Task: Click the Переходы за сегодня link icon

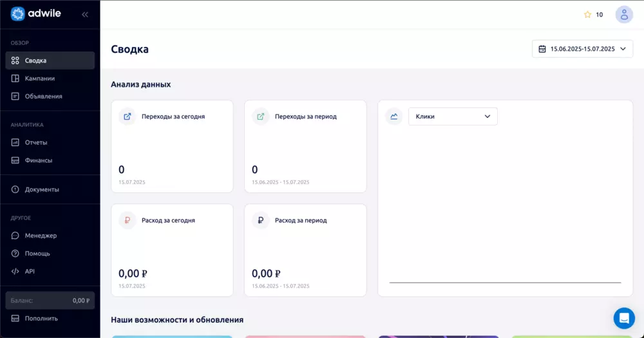Action: tap(128, 117)
